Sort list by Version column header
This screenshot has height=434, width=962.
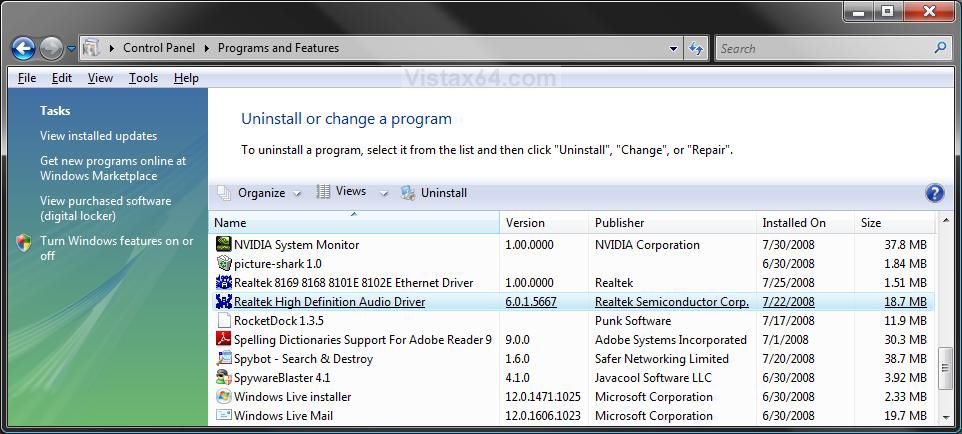(545, 223)
